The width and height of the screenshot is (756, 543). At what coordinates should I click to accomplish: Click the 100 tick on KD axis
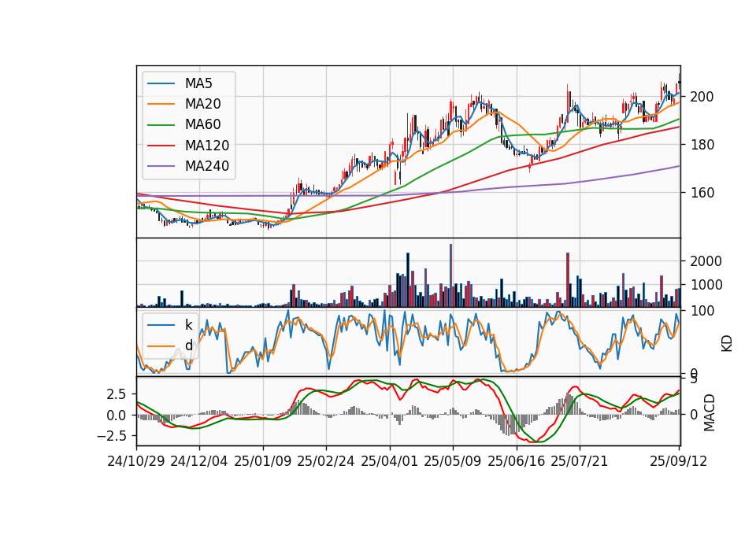tap(702, 311)
